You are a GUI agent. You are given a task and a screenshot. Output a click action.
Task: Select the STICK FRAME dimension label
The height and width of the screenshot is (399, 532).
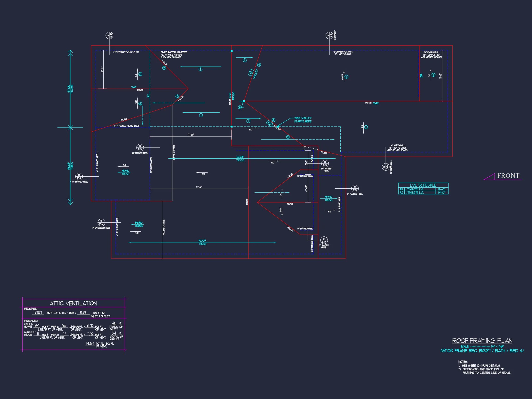(x=70, y=89)
